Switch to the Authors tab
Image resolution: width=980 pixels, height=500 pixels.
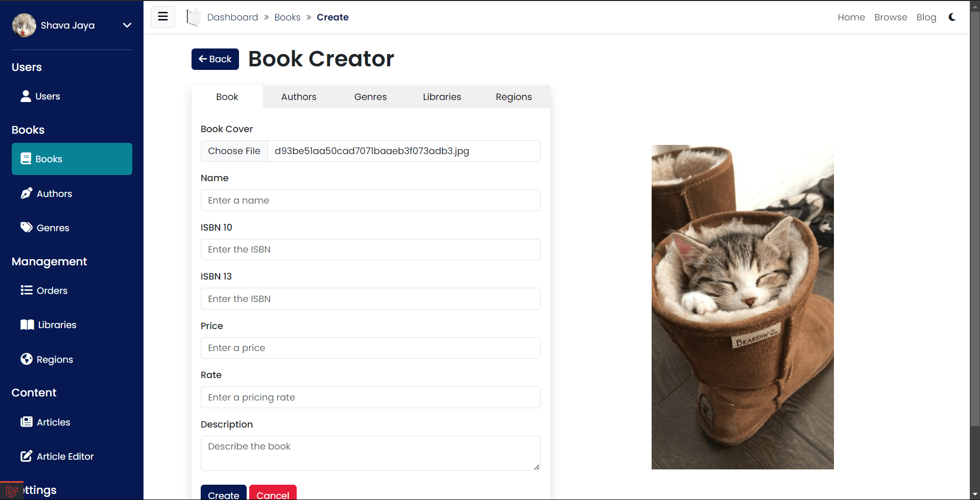click(299, 97)
